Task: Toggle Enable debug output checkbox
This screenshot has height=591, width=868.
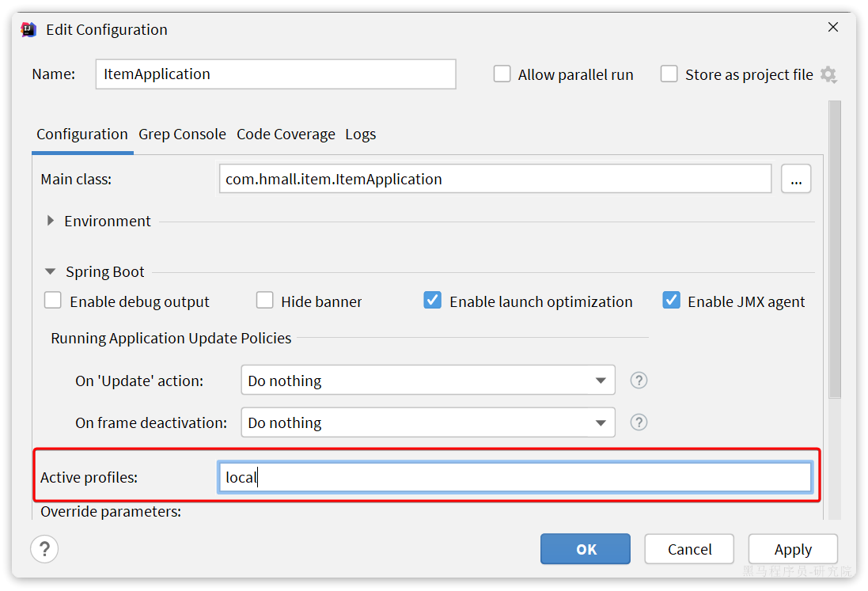Action: [x=53, y=301]
